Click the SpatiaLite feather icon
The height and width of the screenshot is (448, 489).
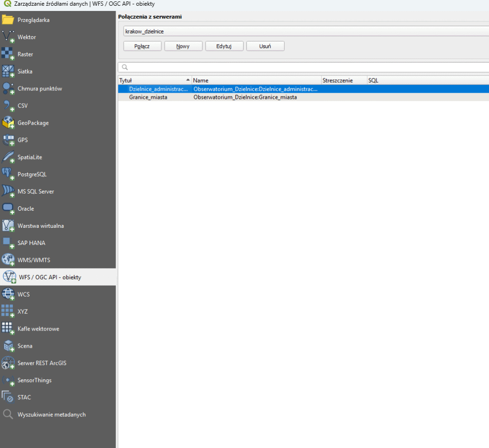(x=8, y=157)
